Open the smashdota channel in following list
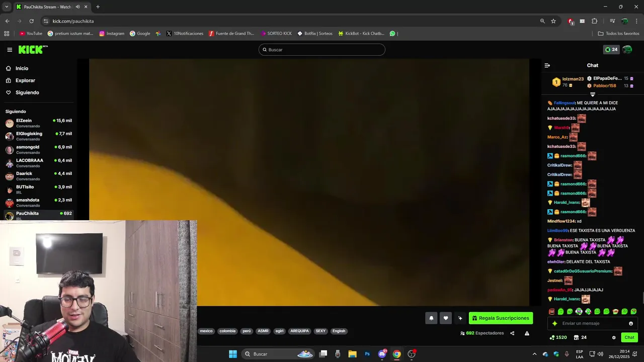644x362 pixels. click(38, 202)
